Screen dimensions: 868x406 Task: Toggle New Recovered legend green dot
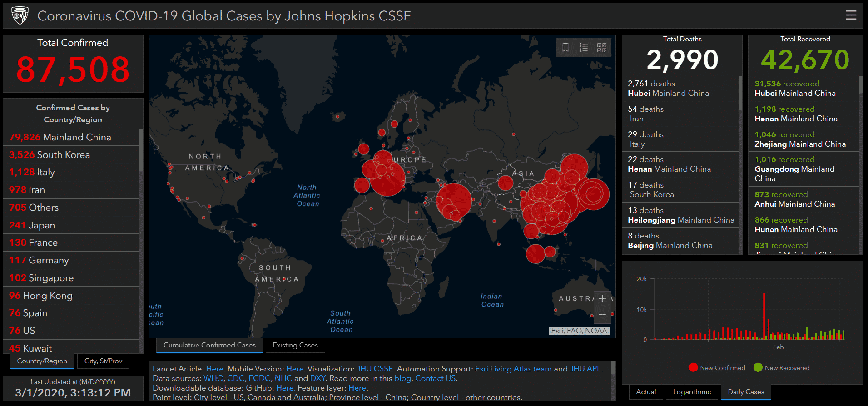[758, 367]
